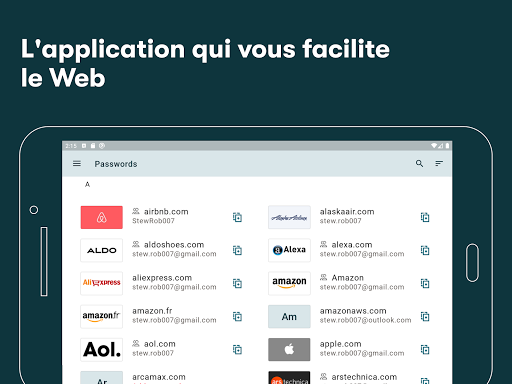Open the amazonaws.com entry title
512x384 pixels.
(x=353, y=311)
